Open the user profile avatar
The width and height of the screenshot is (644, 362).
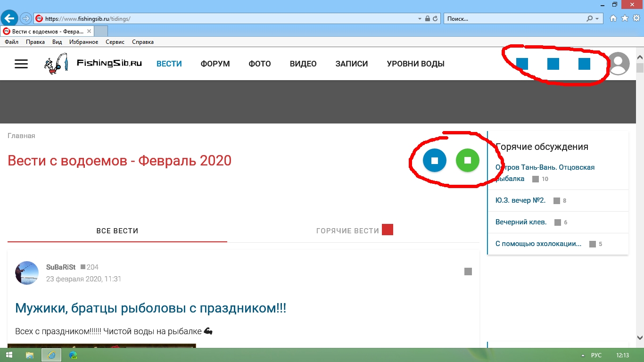pos(618,64)
